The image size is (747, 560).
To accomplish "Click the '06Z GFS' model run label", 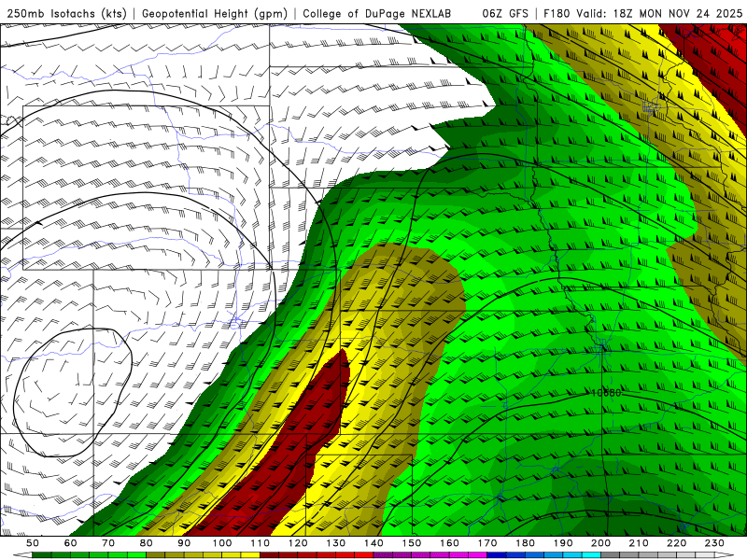I will 505,13.
